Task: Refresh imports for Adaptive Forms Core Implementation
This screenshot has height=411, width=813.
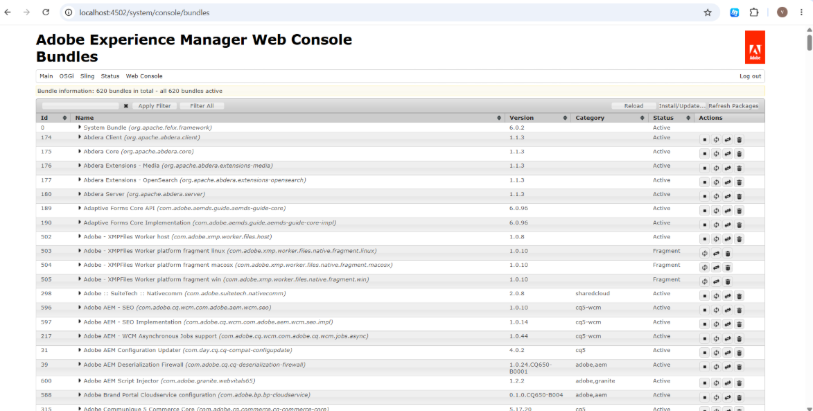Action: point(716,225)
